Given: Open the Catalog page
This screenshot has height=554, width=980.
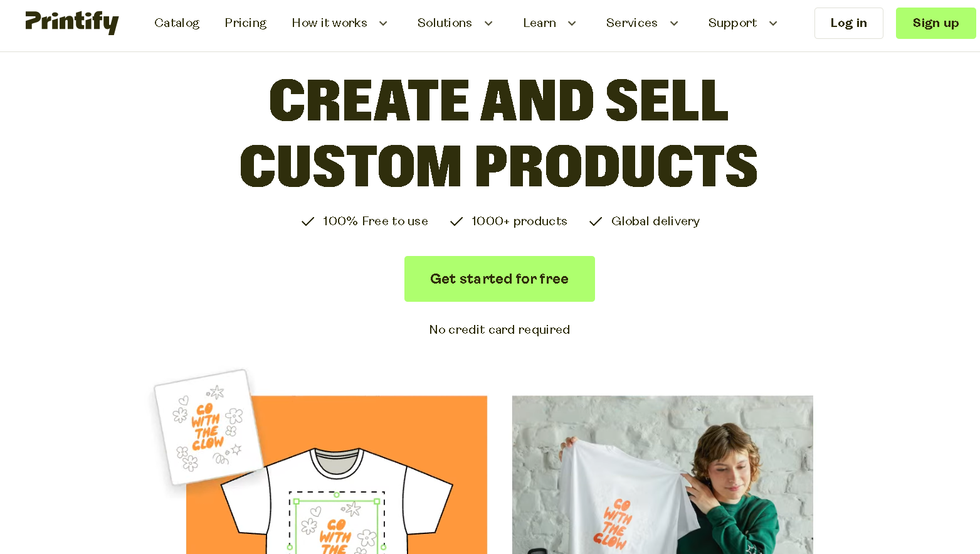Looking at the screenshot, I should pyautogui.click(x=177, y=23).
